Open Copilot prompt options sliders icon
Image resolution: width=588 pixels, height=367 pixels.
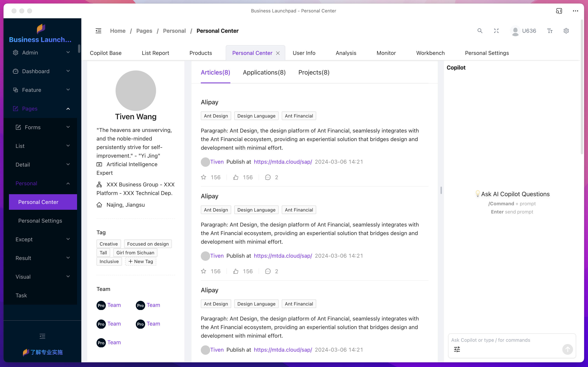coord(457,349)
